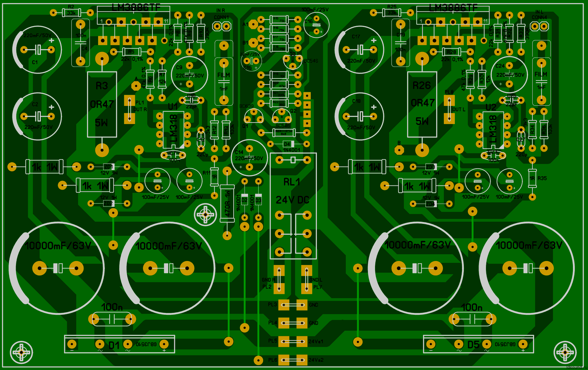This screenshot has height=370, width=588.
Task: Click the C1 capacitor label
Action: (x=35, y=62)
